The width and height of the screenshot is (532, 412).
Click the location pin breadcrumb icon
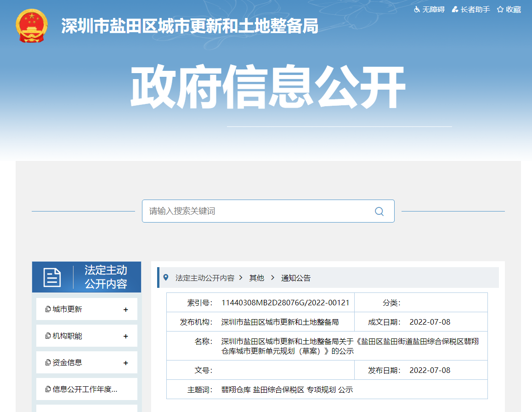[x=166, y=277]
